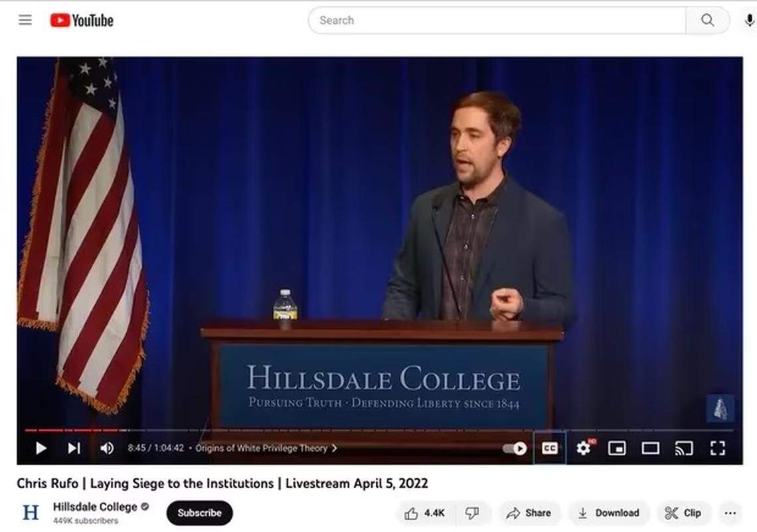Toggle closed captions on
Screen dimensions: 757x532
549,448
